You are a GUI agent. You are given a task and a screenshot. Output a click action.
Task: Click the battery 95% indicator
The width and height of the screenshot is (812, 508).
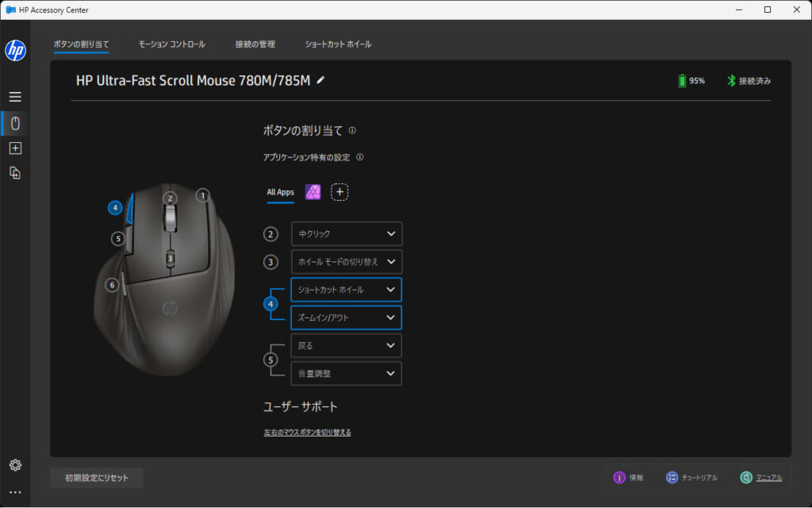[x=691, y=81]
